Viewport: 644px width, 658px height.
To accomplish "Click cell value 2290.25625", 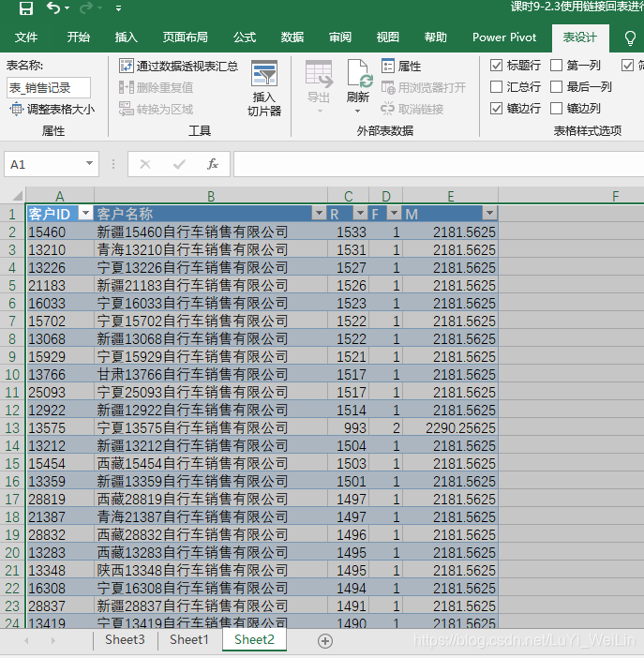I will click(451, 427).
